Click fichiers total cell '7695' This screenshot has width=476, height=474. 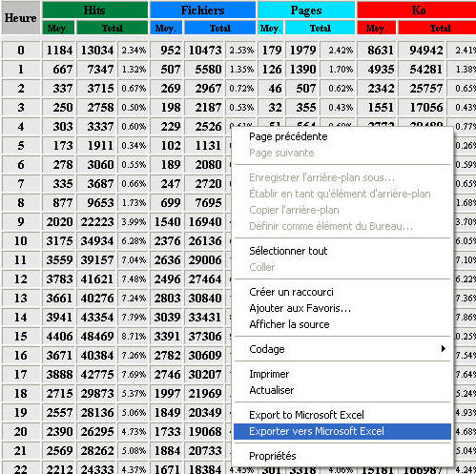click(x=204, y=203)
